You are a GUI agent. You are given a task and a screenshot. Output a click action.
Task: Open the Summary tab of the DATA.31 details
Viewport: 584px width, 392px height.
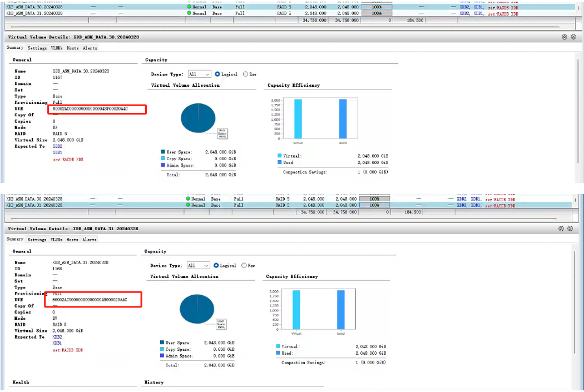(x=15, y=239)
